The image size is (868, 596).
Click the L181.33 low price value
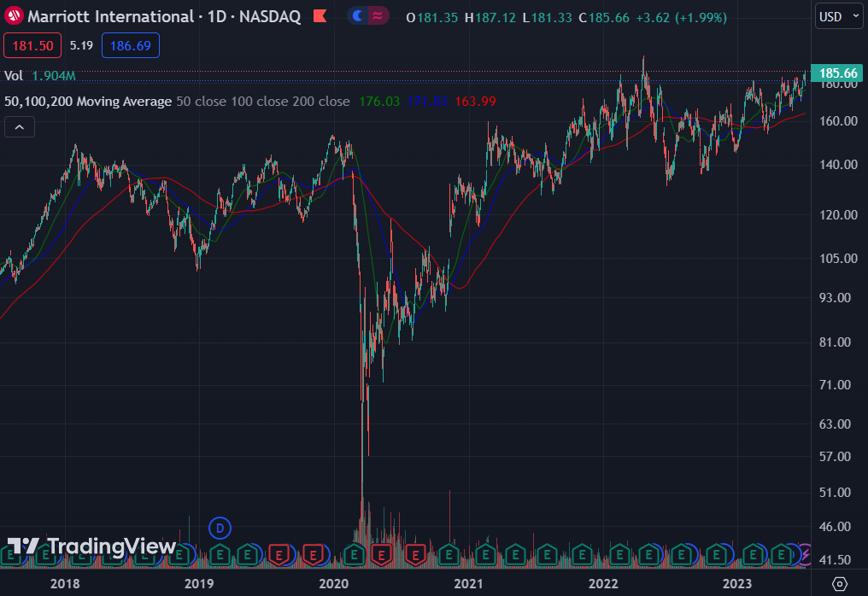click(x=547, y=17)
